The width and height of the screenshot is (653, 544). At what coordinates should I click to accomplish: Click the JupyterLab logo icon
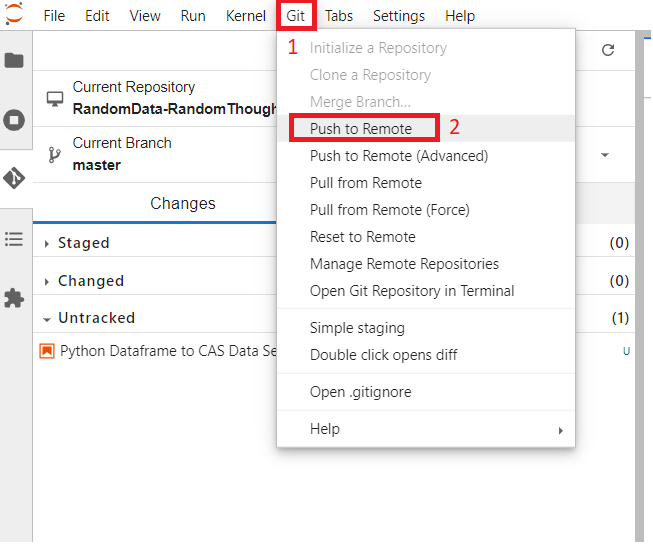14,14
